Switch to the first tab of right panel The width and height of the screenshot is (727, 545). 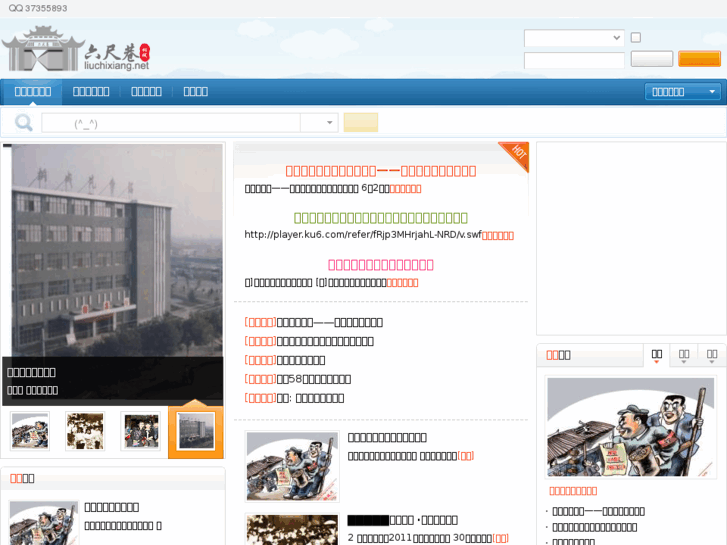tap(657, 355)
